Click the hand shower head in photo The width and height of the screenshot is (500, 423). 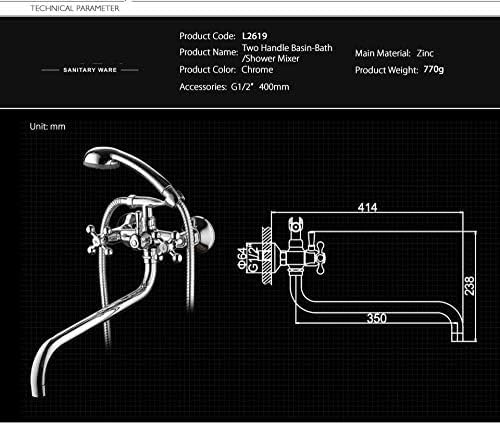coord(102,159)
